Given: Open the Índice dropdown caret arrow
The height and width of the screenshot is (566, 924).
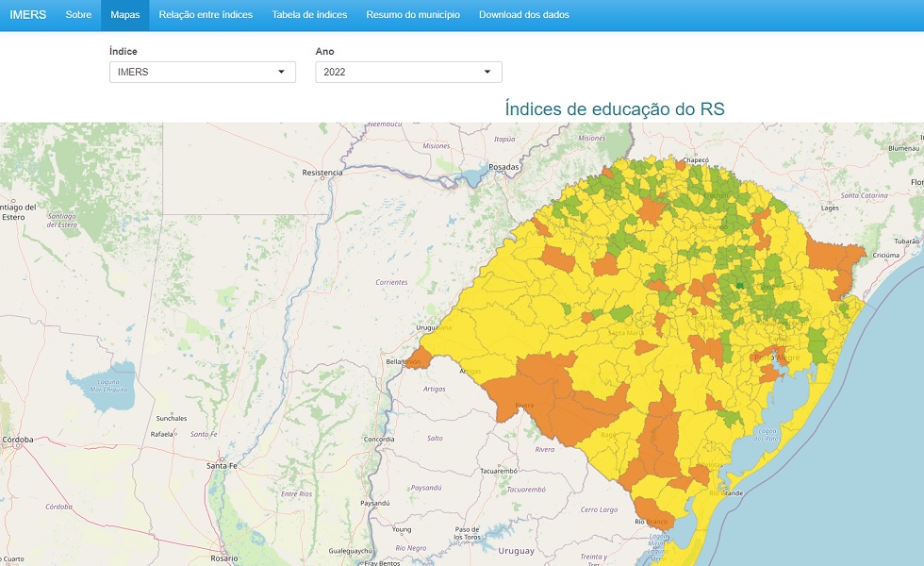Looking at the screenshot, I should point(281,72).
